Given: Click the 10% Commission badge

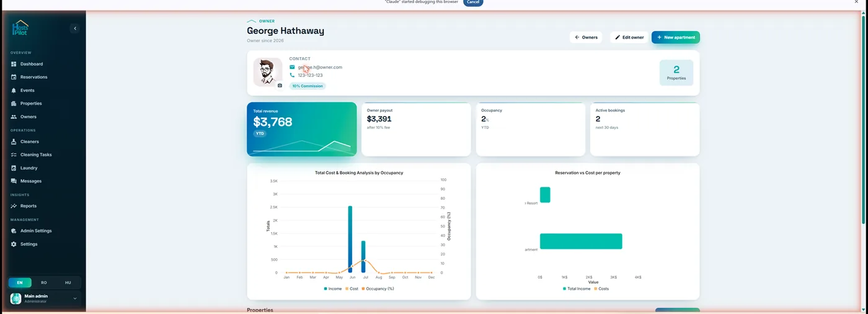Looking at the screenshot, I should (308, 86).
